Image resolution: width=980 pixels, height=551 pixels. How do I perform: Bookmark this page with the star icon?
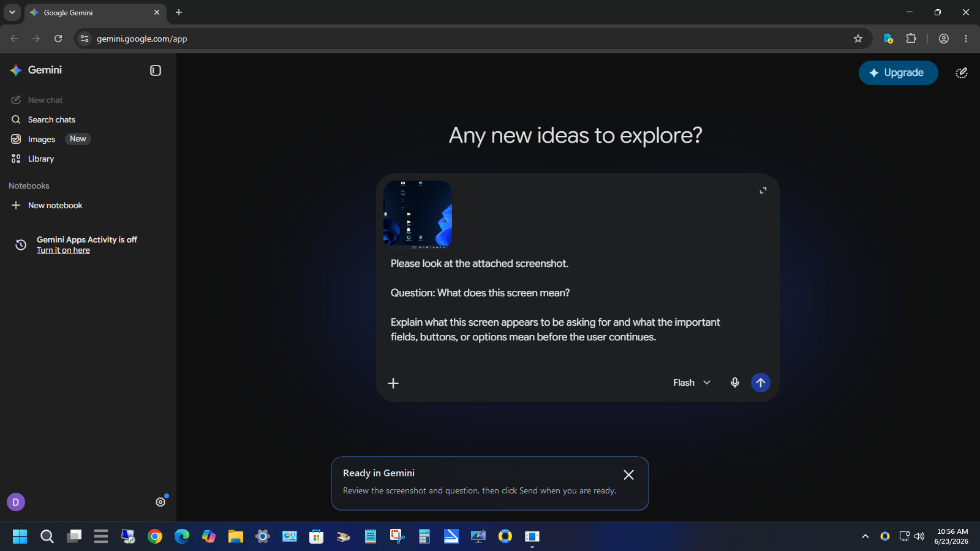point(858,39)
